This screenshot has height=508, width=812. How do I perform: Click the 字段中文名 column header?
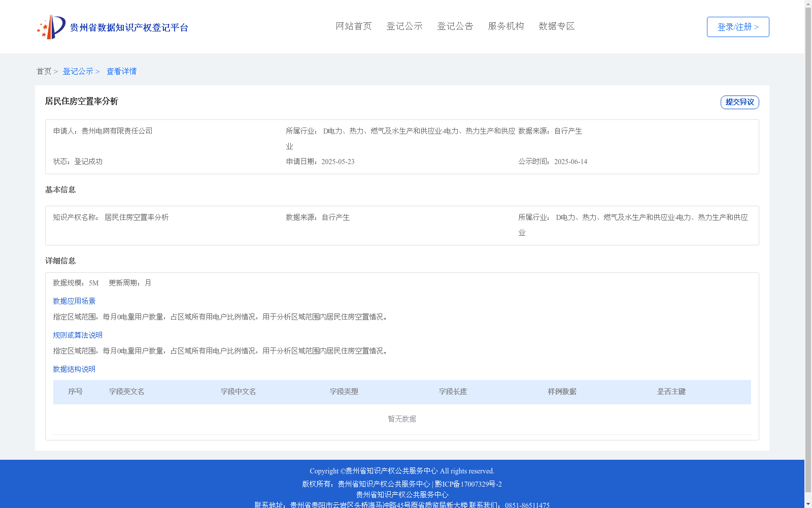tap(239, 392)
